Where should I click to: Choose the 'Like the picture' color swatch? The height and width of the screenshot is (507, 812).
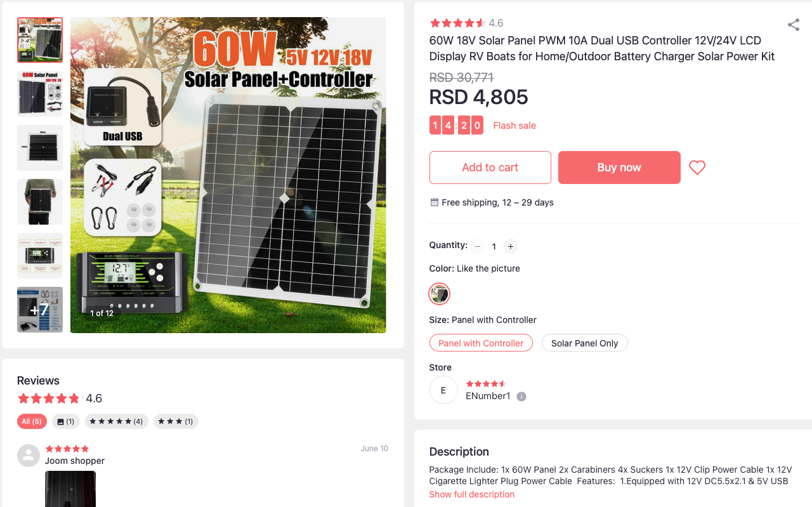click(x=440, y=294)
